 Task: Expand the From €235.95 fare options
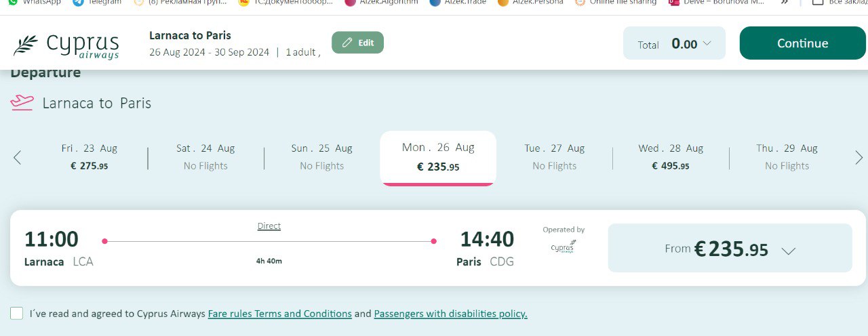pos(730,249)
